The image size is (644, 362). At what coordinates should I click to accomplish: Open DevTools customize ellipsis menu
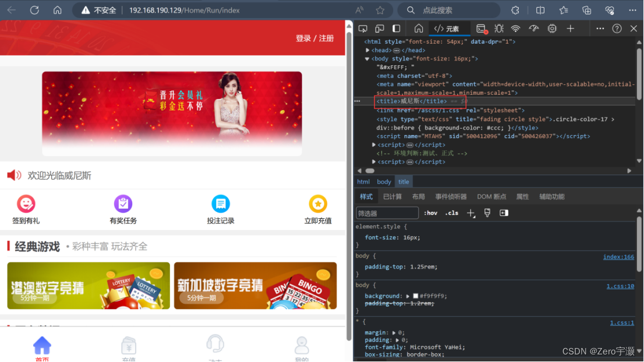(600, 29)
